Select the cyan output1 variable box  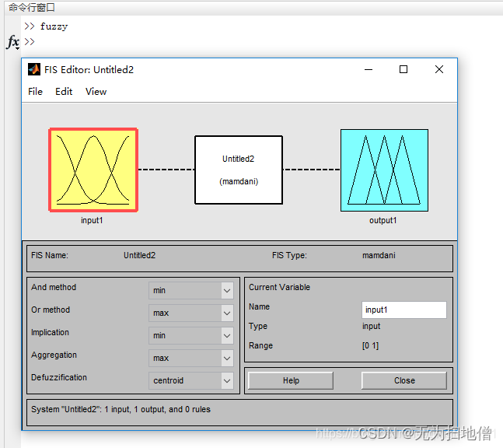coord(384,170)
